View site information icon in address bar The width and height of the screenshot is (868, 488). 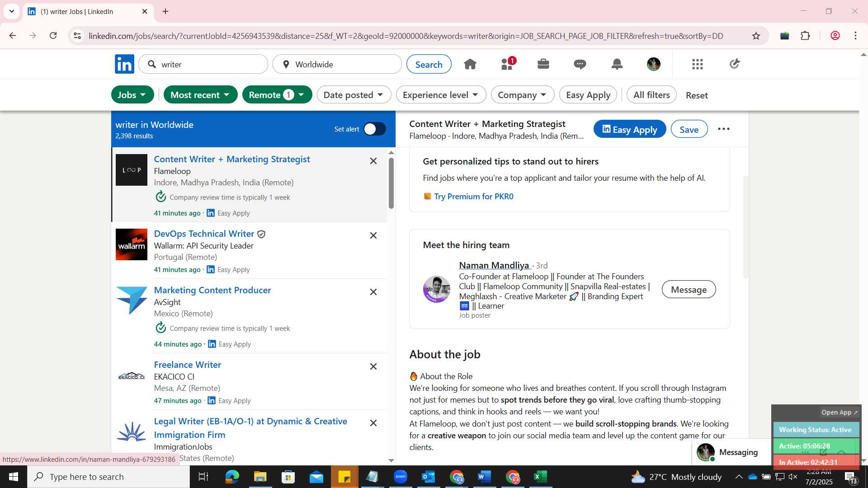(x=77, y=36)
